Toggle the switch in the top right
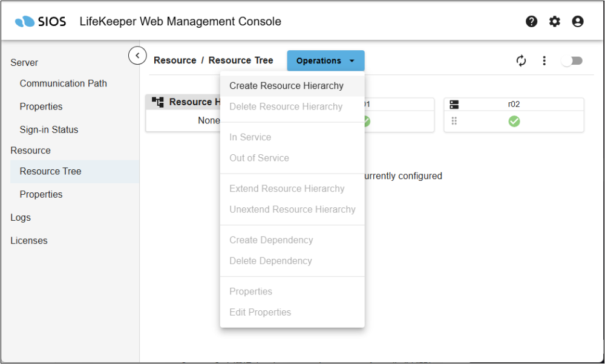605x364 pixels. click(572, 60)
